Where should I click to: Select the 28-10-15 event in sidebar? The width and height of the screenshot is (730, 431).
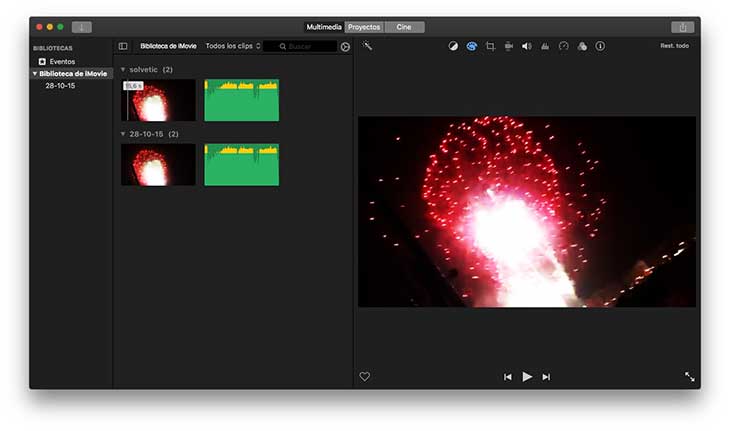[60, 86]
